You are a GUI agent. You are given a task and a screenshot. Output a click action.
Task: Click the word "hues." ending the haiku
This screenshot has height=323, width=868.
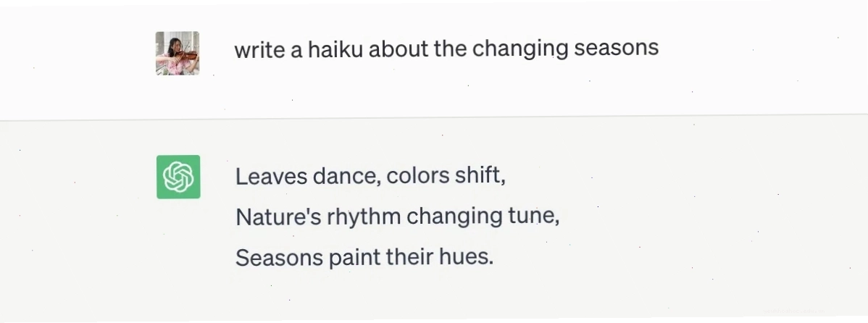point(466,257)
